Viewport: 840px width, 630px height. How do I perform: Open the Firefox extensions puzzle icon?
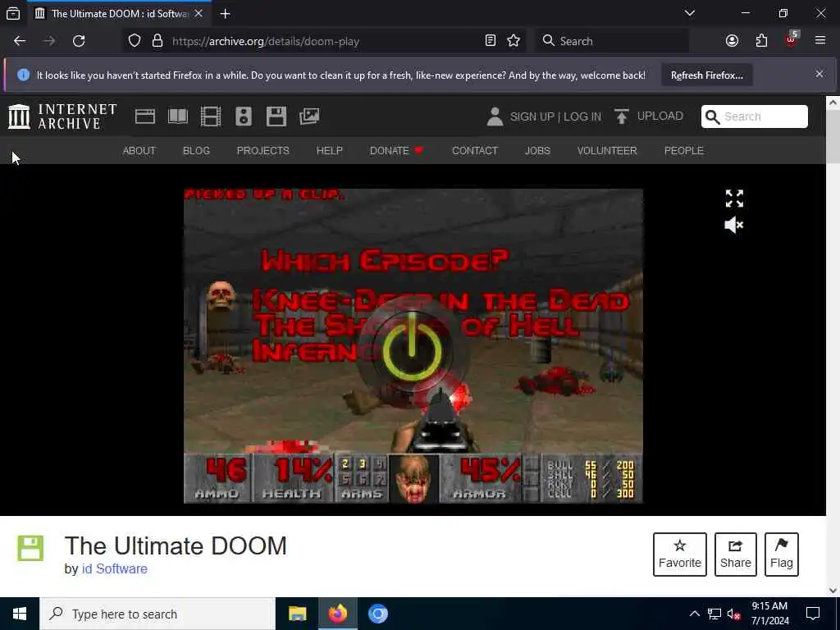[x=761, y=41]
